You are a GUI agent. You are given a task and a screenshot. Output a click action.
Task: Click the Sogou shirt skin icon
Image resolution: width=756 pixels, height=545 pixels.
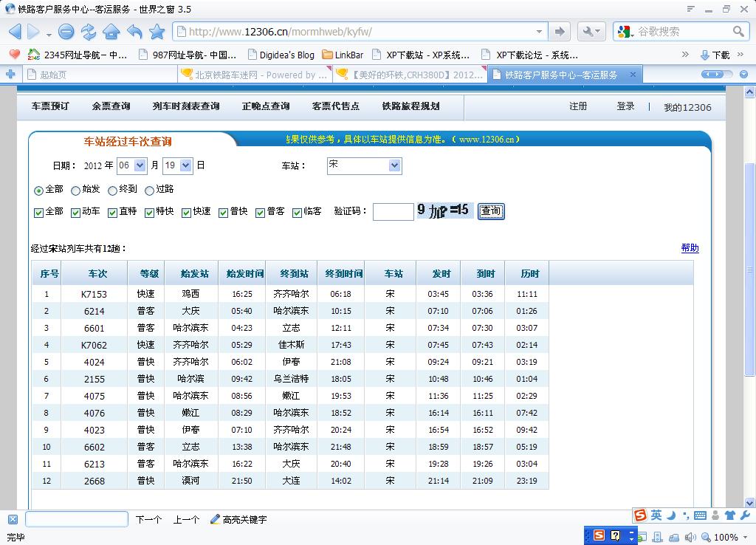(730, 515)
